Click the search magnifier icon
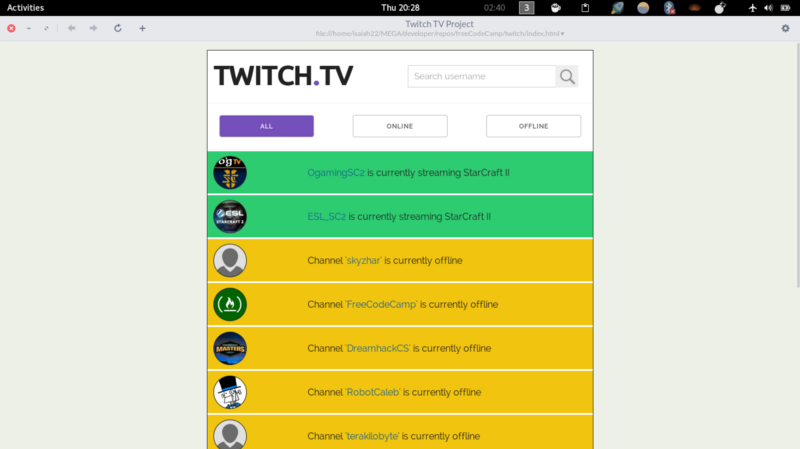The height and width of the screenshot is (449, 800). pyautogui.click(x=567, y=77)
